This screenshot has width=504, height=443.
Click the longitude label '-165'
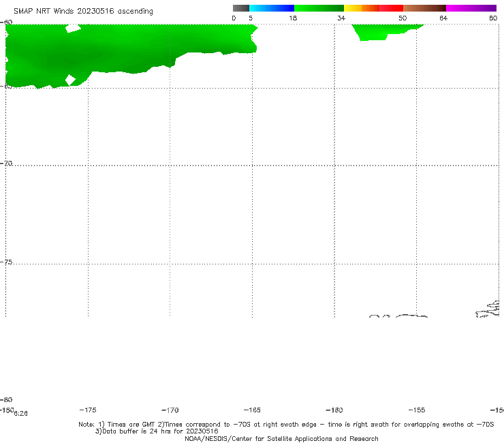[x=252, y=410]
